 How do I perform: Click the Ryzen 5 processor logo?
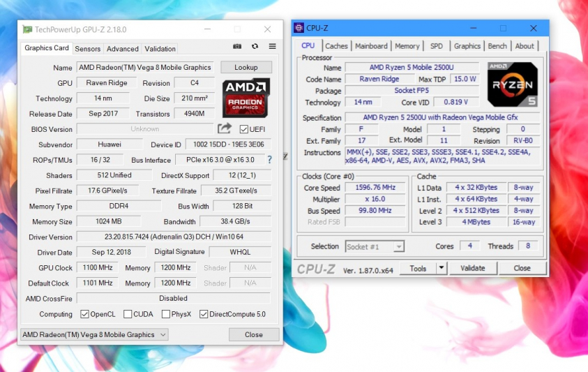(x=512, y=84)
